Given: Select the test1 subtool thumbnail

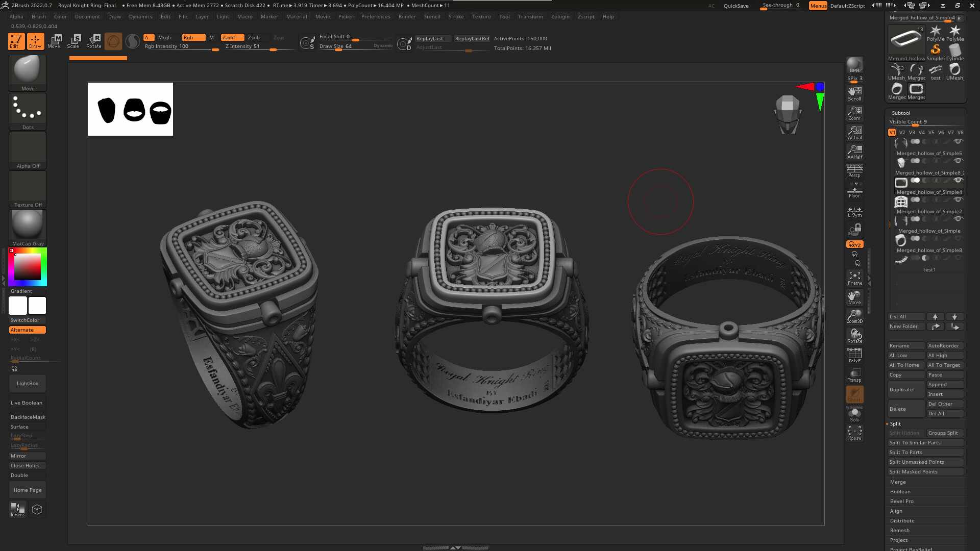Looking at the screenshot, I should (901, 260).
